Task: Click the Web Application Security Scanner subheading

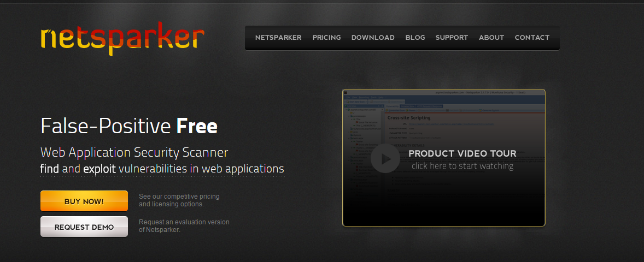Action: pyautogui.click(x=134, y=152)
